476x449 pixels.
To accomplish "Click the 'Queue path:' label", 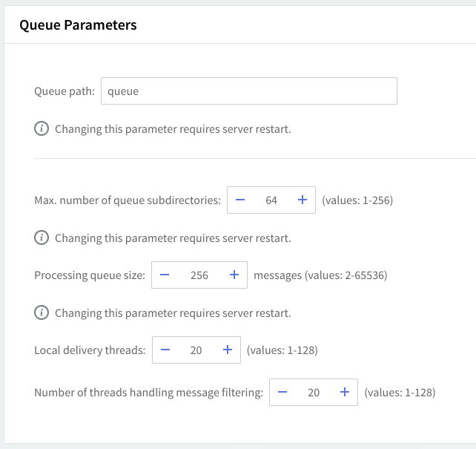I will pyautogui.click(x=65, y=91).
